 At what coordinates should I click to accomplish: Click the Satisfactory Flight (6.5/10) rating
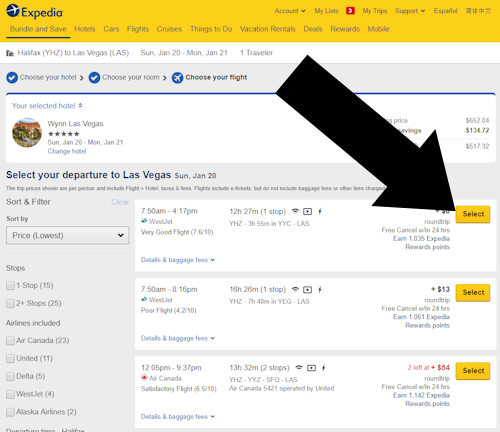179,389
